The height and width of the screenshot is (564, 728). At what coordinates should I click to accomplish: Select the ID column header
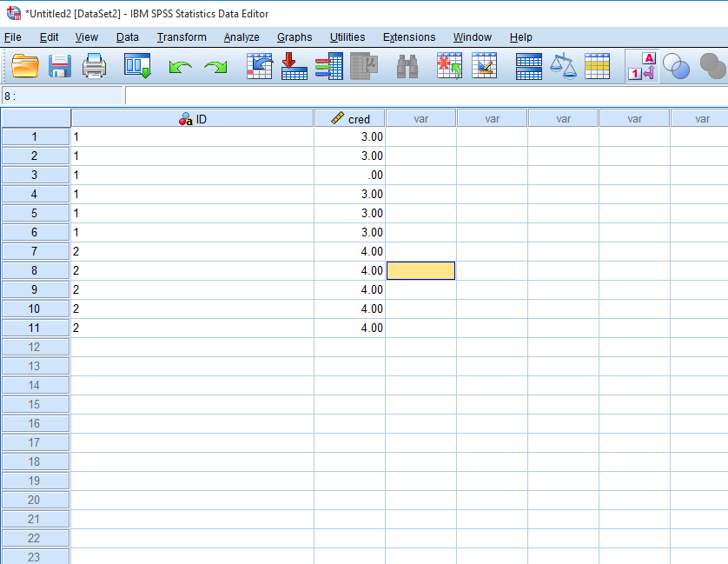pyautogui.click(x=192, y=119)
